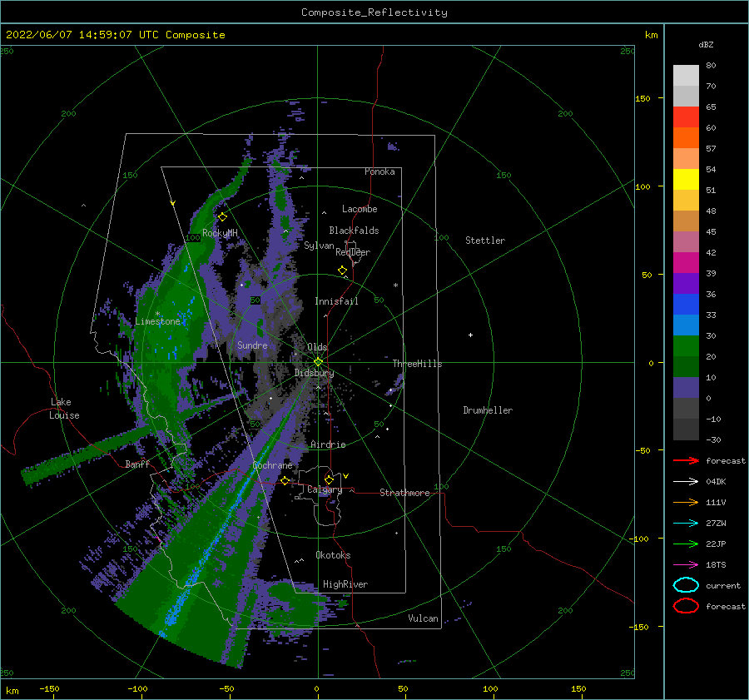Image resolution: width=749 pixels, height=700 pixels.
Task: Click the ThreeHills town label
Action: point(417,364)
